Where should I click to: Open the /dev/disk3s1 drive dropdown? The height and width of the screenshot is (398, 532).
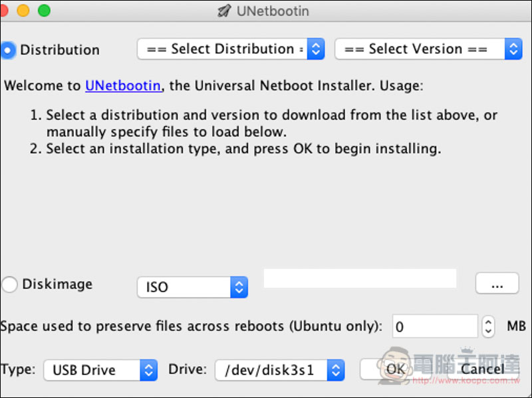[x=280, y=370]
